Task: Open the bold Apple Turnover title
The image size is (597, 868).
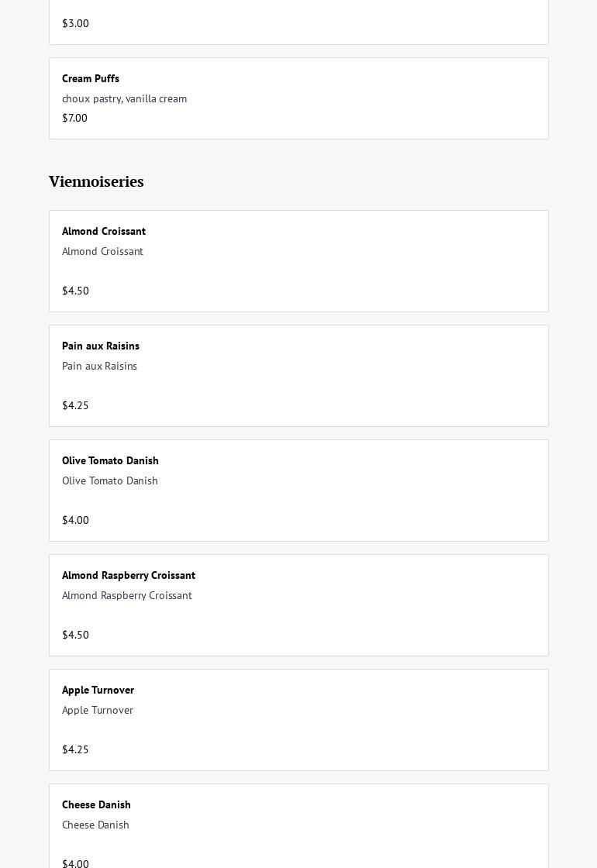Action: click(x=98, y=690)
